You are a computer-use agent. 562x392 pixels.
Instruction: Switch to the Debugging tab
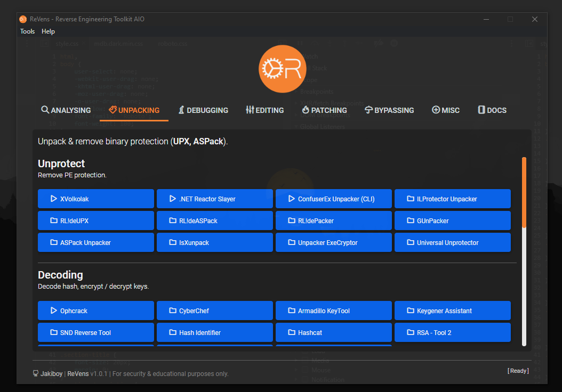[x=203, y=110]
